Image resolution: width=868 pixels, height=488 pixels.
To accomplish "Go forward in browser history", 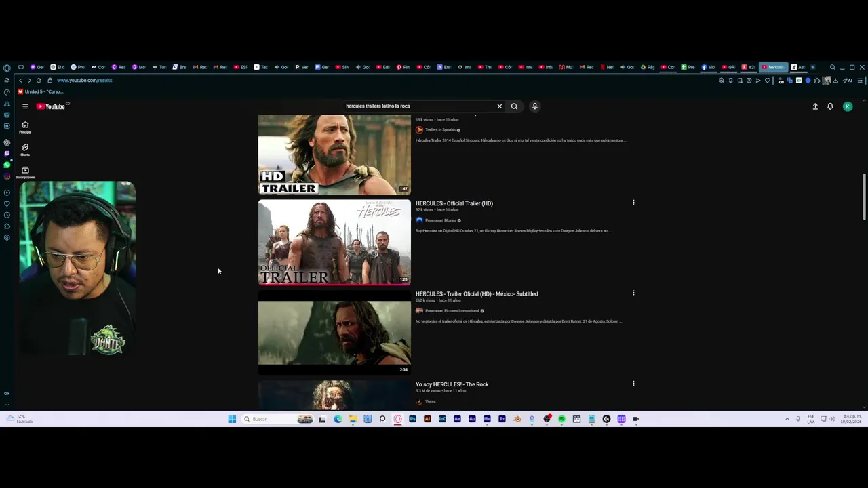I will [29, 81].
